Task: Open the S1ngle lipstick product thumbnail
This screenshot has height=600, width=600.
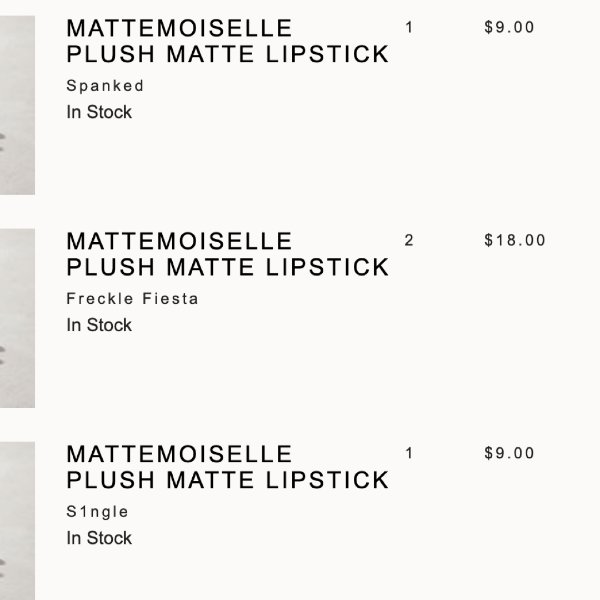Action: click(17, 521)
